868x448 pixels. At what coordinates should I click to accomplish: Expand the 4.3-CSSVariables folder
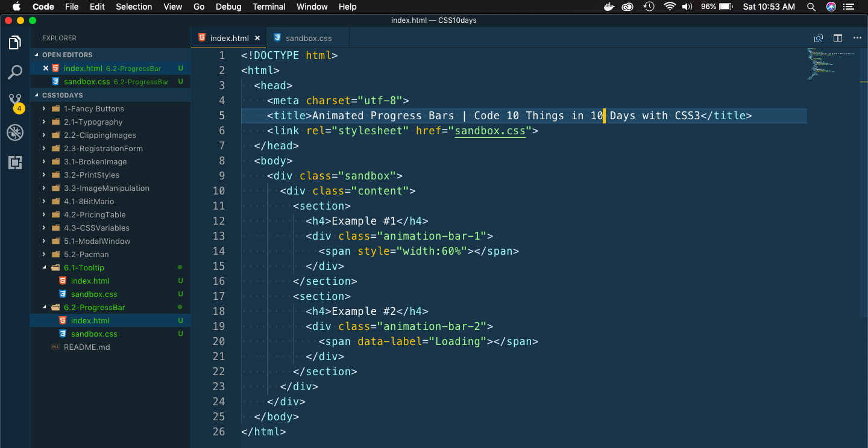[x=110, y=228]
